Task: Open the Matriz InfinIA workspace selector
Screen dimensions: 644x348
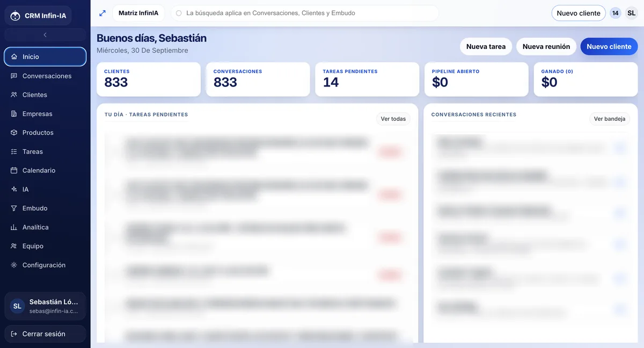Action: pos(138,13)
